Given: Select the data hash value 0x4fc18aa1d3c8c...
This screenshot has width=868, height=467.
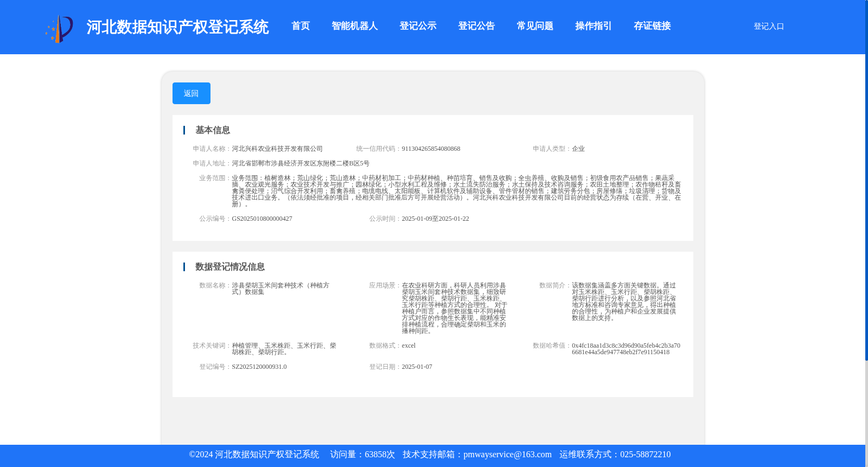Looking at the screenshot, I should click(x=626, y=349).
